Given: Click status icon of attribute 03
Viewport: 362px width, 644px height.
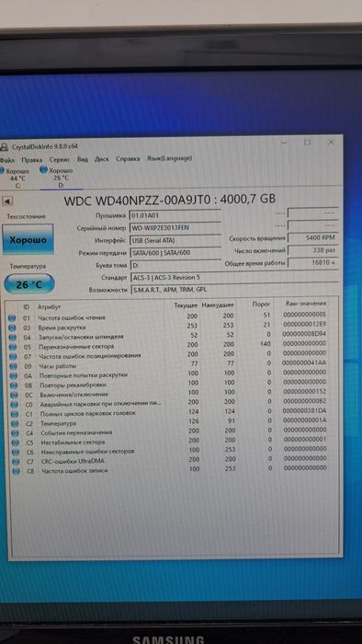Looking at the screenshot, I should (x=12, y=328).
